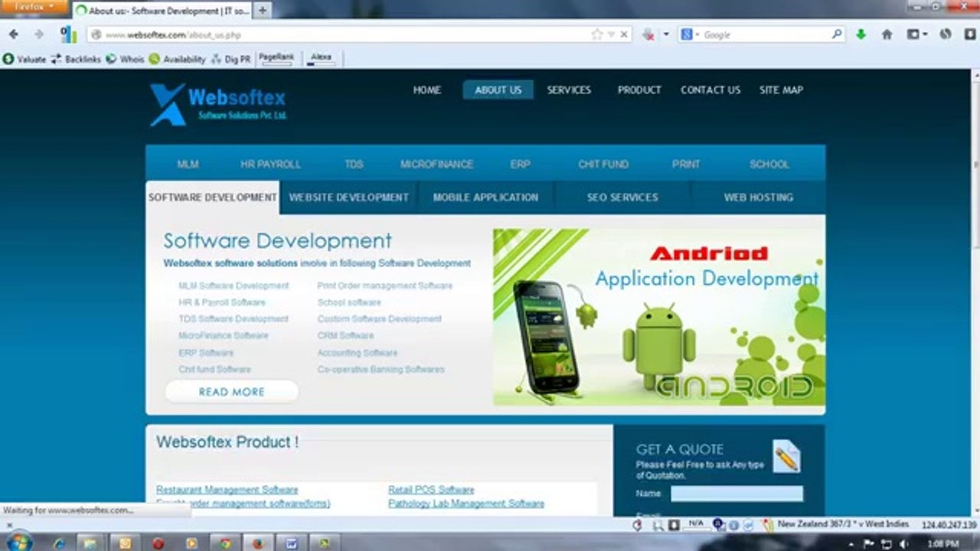Open Google Chrome from the taskbar
The width and height of the screenshot is (980, 551).
coord(225,543)
